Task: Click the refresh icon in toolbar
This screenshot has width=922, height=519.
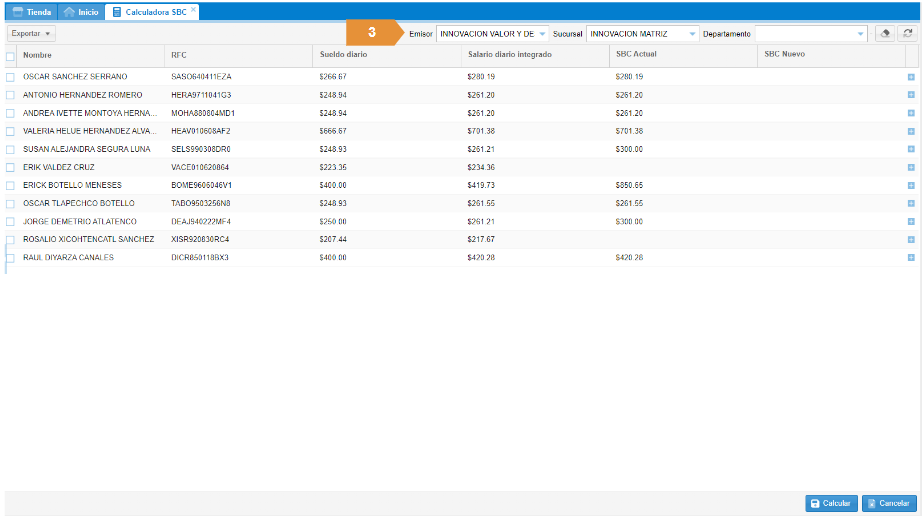Action: pyautogui.click(x=907, y=33)
